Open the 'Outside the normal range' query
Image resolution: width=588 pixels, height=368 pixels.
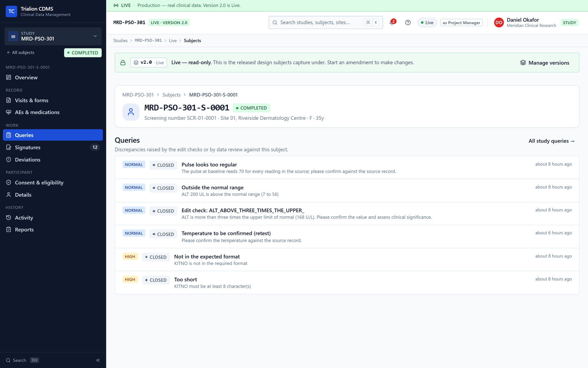tap(347, 190)
